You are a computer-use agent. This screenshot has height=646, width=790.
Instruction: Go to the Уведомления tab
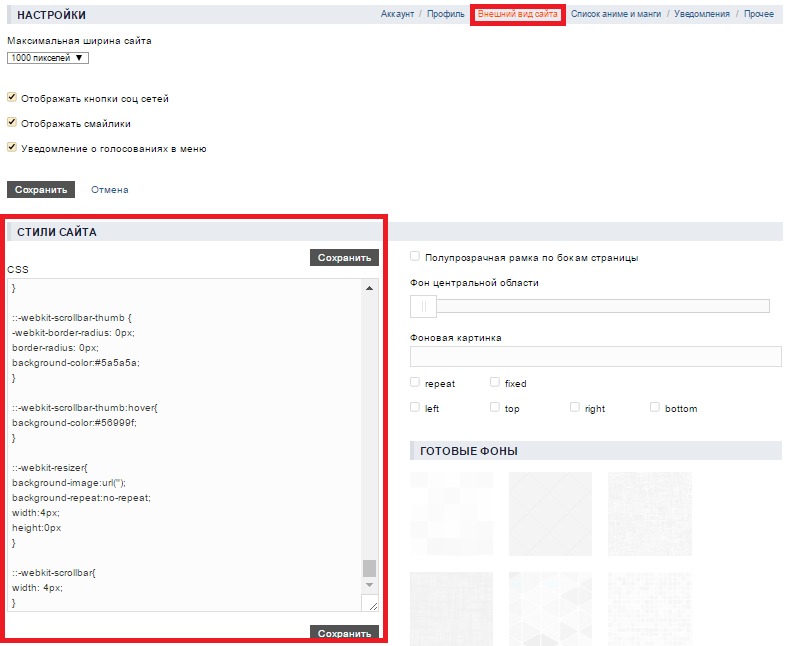tap(702, 14)
